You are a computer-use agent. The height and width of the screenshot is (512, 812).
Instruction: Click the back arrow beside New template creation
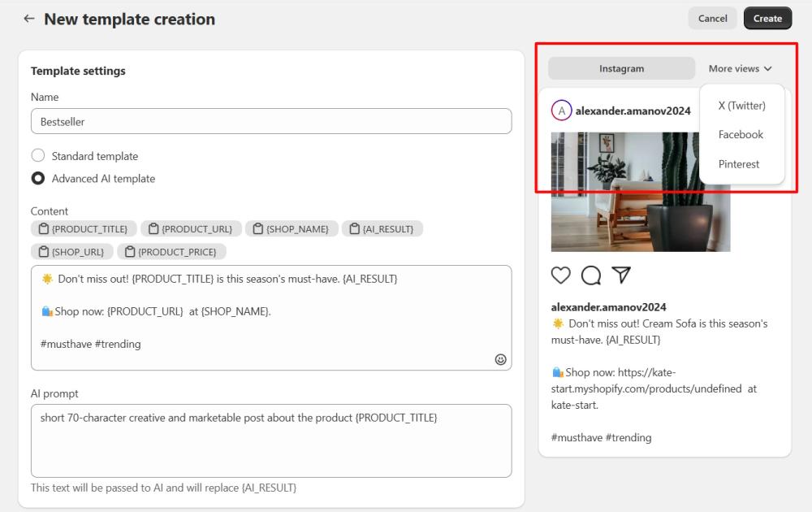(x=29, y=19)
